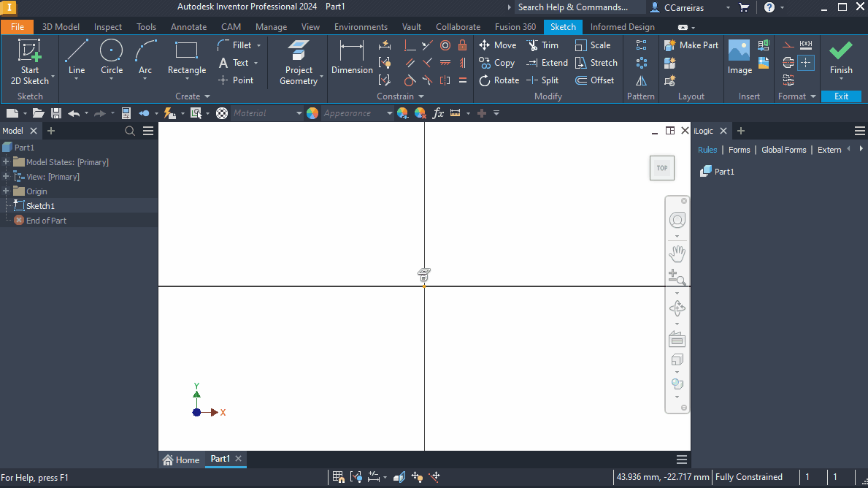868x488 pixels.
Task: Apply the Symmetric constraint
Action: point(445,80)
